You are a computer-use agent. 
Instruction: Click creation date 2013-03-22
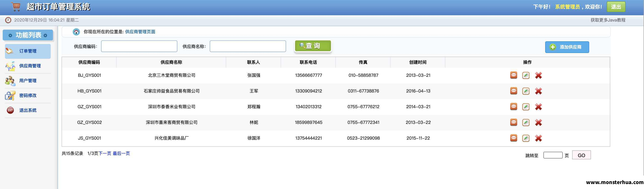[418, 123]
